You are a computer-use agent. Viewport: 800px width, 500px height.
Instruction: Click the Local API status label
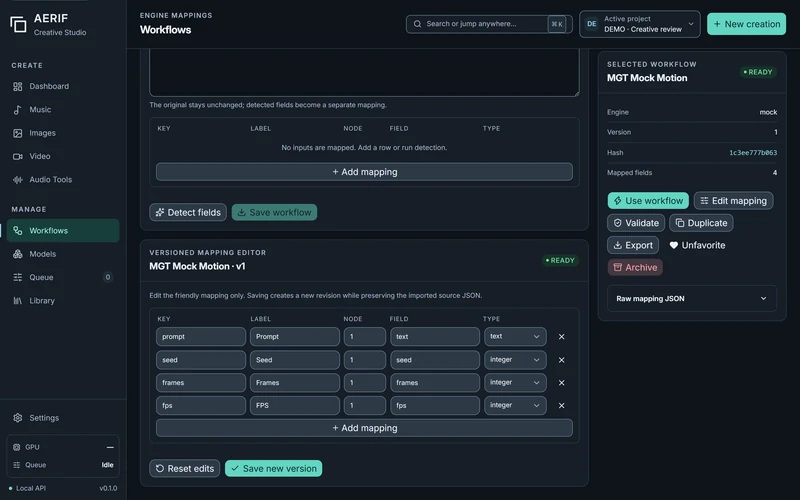click(31, 488)
